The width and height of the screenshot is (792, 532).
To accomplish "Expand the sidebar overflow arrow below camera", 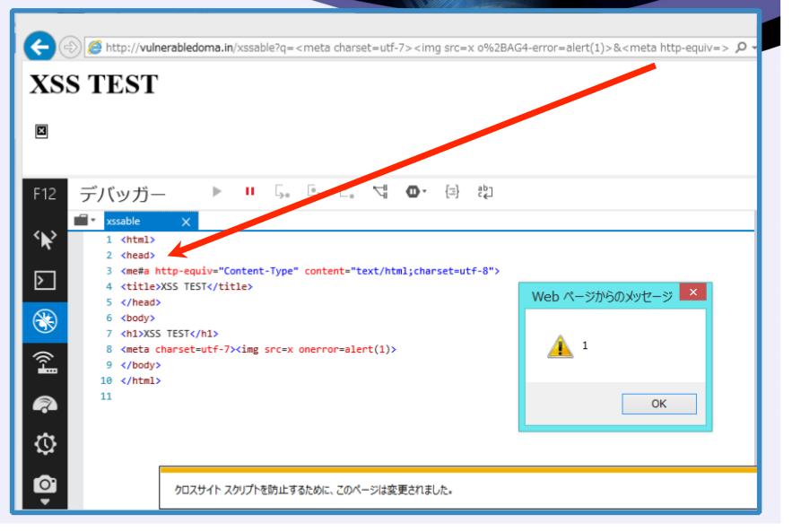I will pos(45,502).
